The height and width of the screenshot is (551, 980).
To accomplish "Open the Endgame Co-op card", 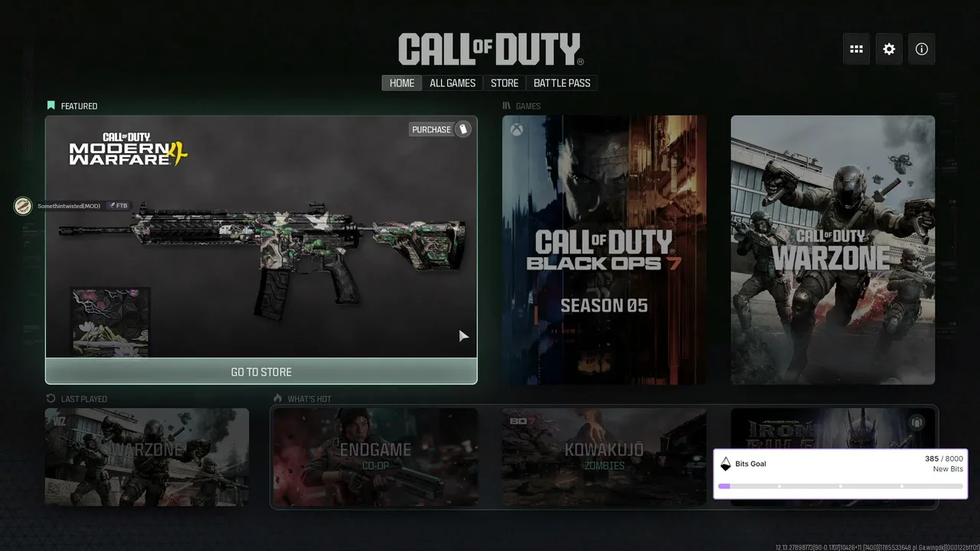I will [x=375, y=457].
